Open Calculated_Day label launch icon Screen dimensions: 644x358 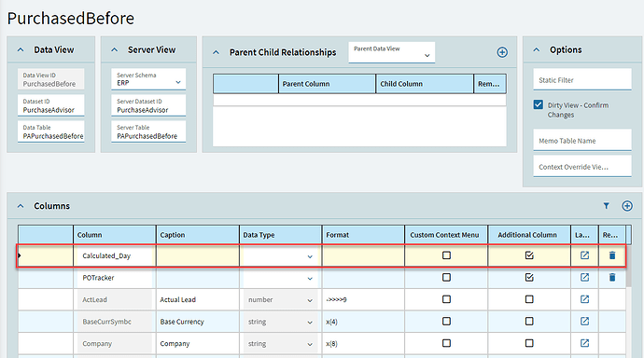tap(584, 255)
